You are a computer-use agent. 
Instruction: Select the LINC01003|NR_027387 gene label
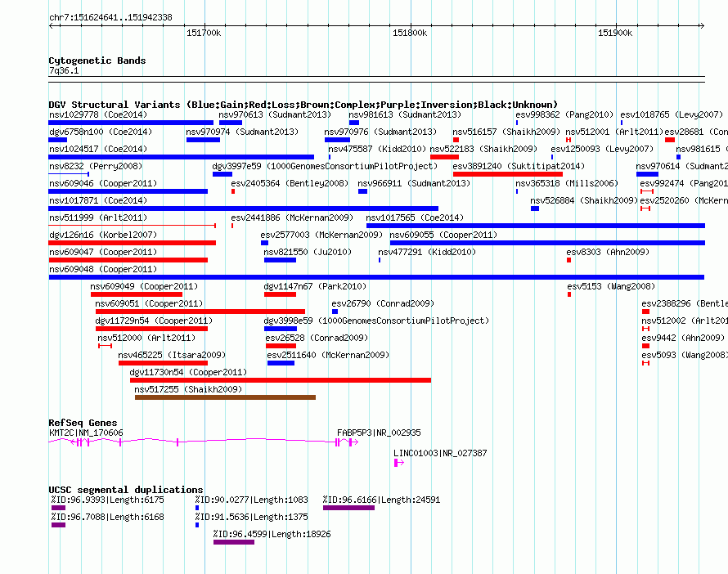(440, 453)
